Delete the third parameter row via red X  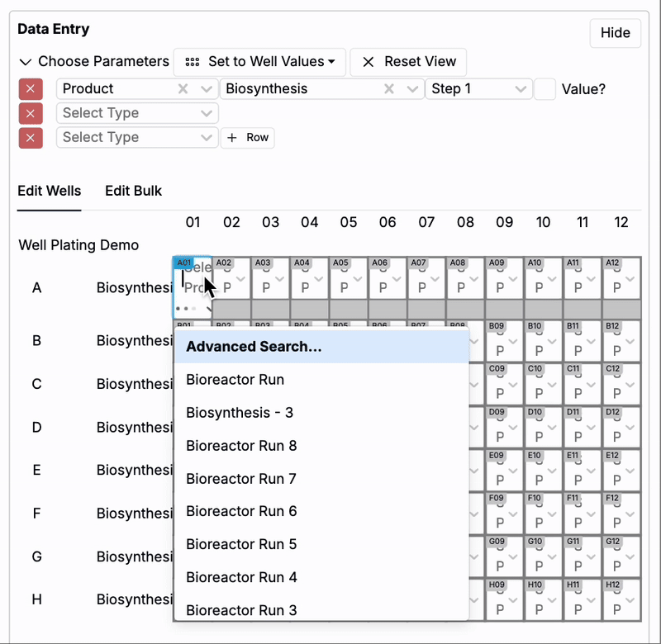pyautogui.click(x=31, y=138)
